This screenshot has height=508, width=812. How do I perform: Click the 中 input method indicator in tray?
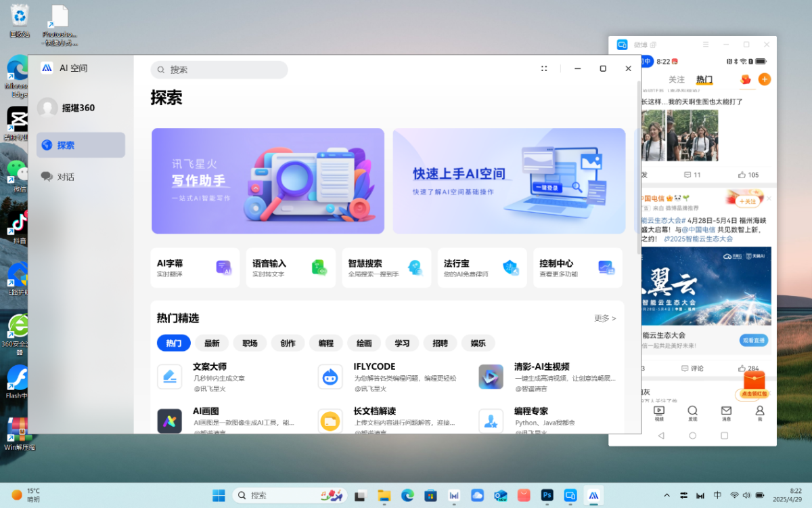click(x=718, y=495)
